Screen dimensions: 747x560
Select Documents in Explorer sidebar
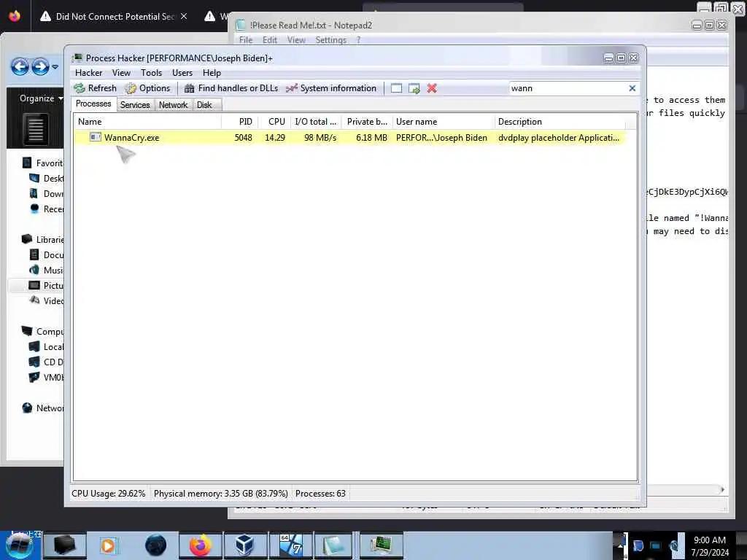point(47,254)
